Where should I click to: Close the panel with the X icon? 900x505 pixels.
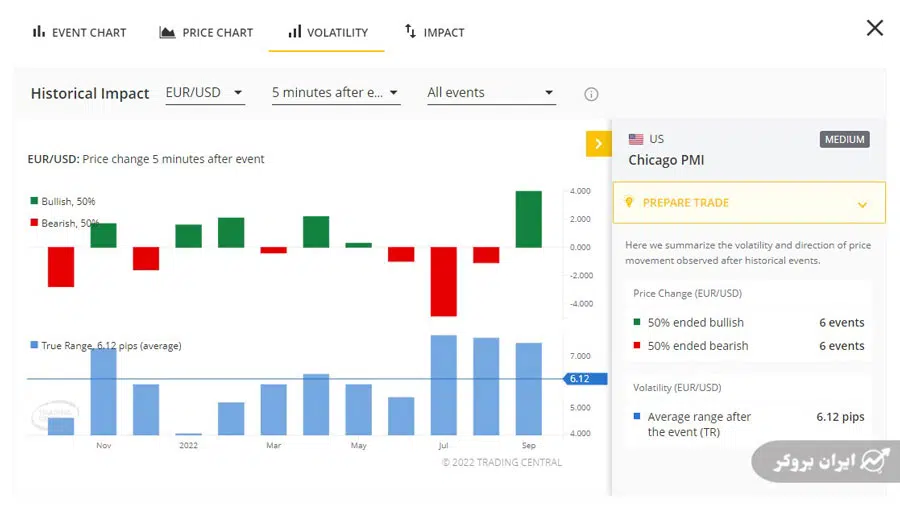[874, 28]
